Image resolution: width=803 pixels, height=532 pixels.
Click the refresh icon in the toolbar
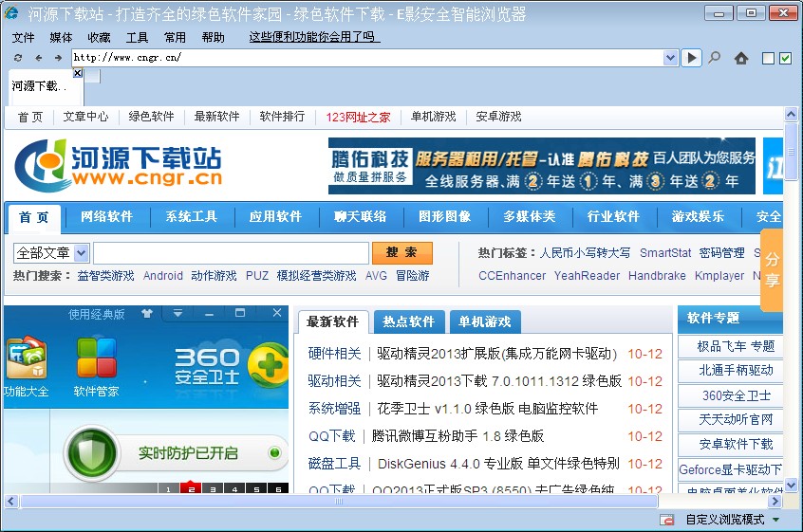tap(18, 58)
